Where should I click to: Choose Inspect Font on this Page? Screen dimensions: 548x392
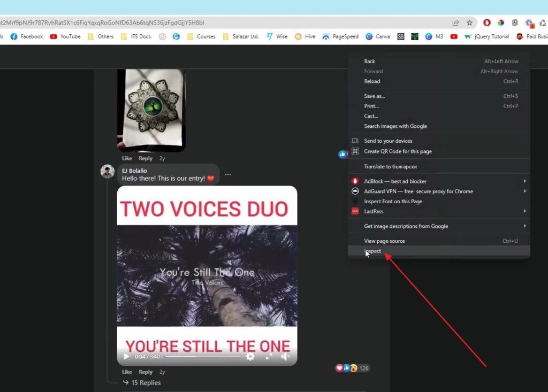click(x=439, y=201)
